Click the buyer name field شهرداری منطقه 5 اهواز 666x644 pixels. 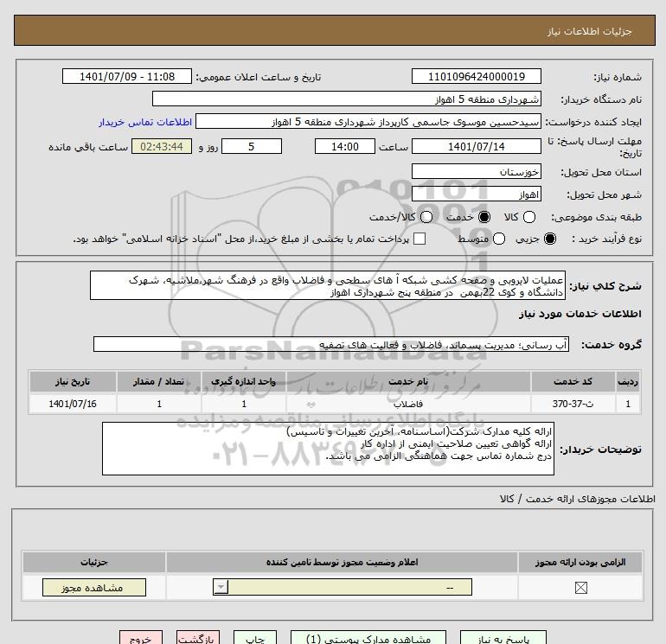pyautogui.click(x=347, y=99)
